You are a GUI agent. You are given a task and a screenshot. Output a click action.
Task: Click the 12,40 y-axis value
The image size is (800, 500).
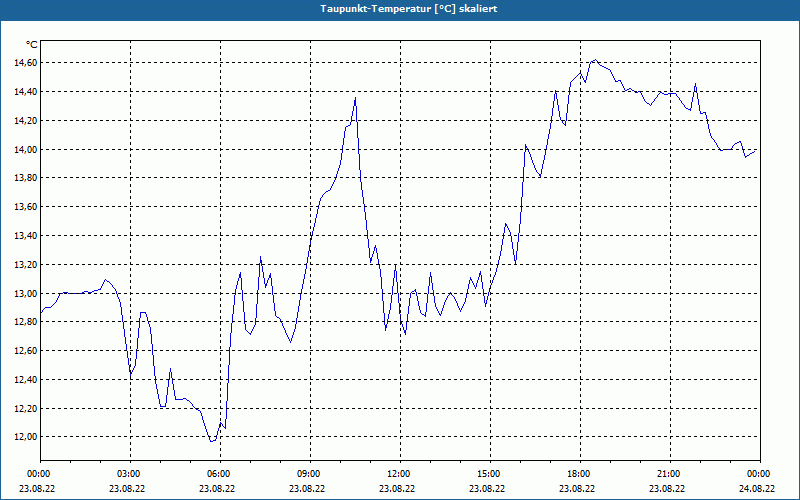[26, 380]
